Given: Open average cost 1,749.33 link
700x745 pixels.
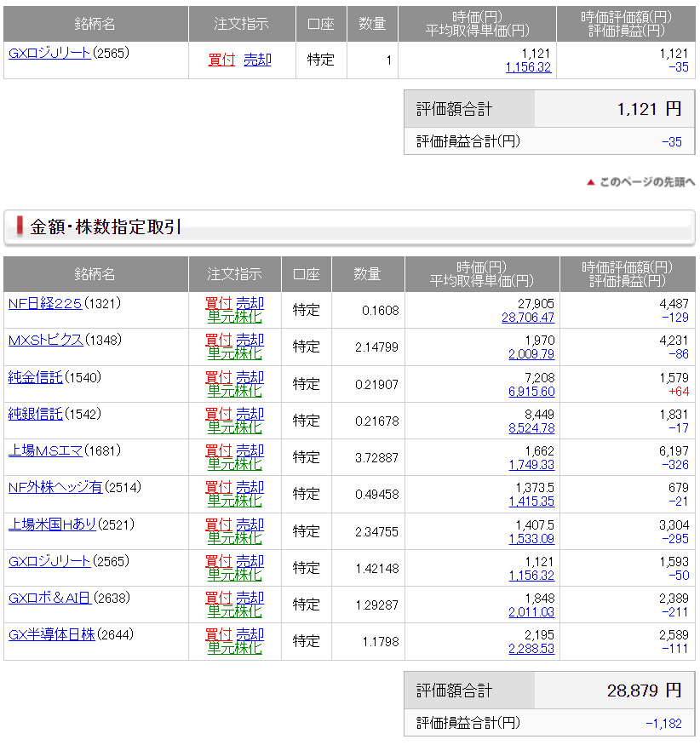Looking at the screenshot, I should click(x=531, y=465).
